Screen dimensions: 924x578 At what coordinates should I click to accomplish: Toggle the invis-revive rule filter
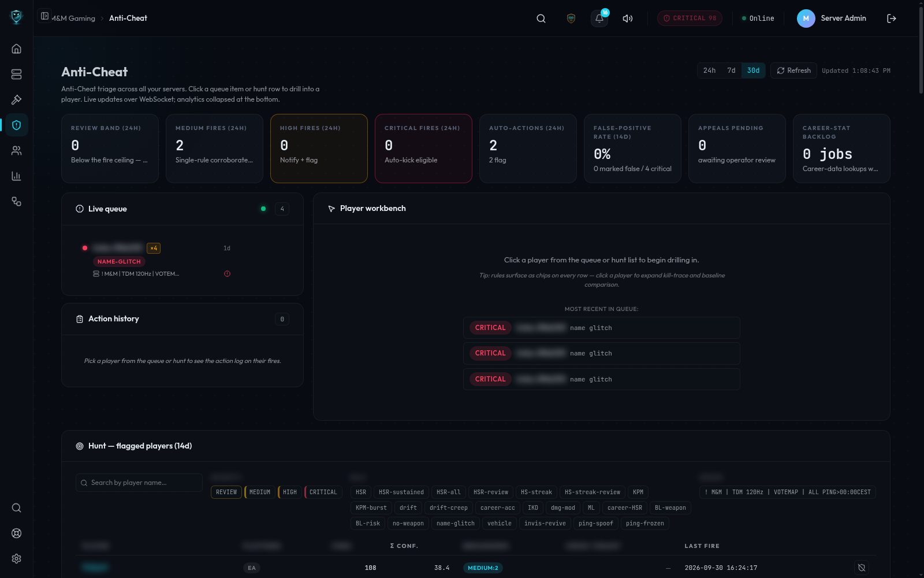click(545, 524)
